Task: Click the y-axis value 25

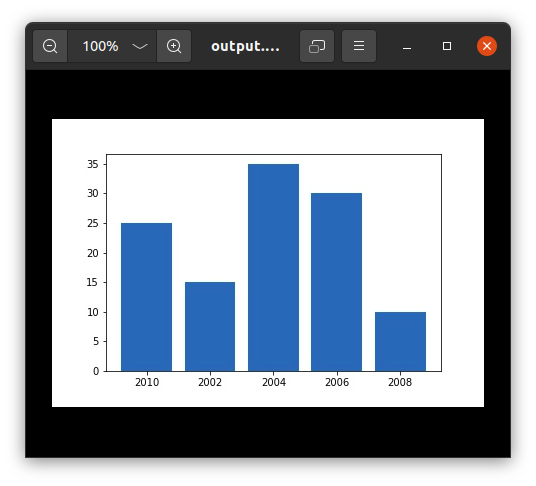Action: 93,224
